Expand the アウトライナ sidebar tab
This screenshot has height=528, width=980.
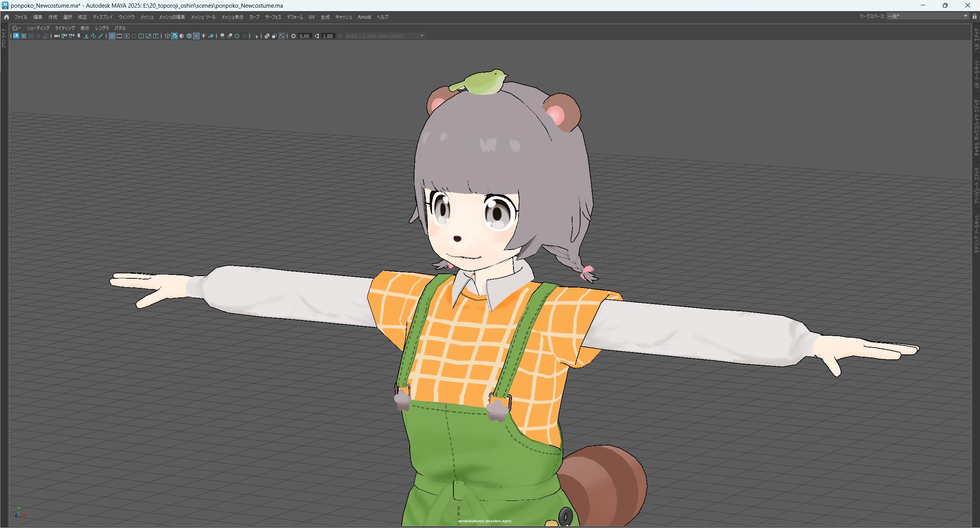click(3, 38)
